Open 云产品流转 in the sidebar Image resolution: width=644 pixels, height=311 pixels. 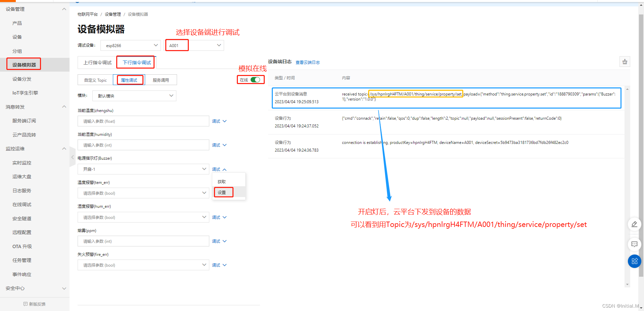pyautogui.click(x=24, y=135)
